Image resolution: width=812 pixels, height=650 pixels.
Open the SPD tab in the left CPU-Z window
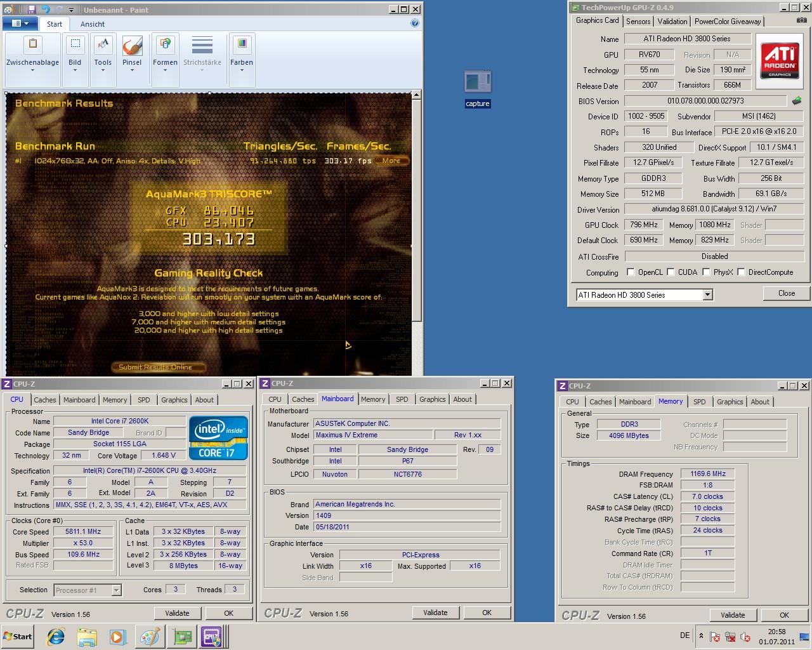(144, 400)
